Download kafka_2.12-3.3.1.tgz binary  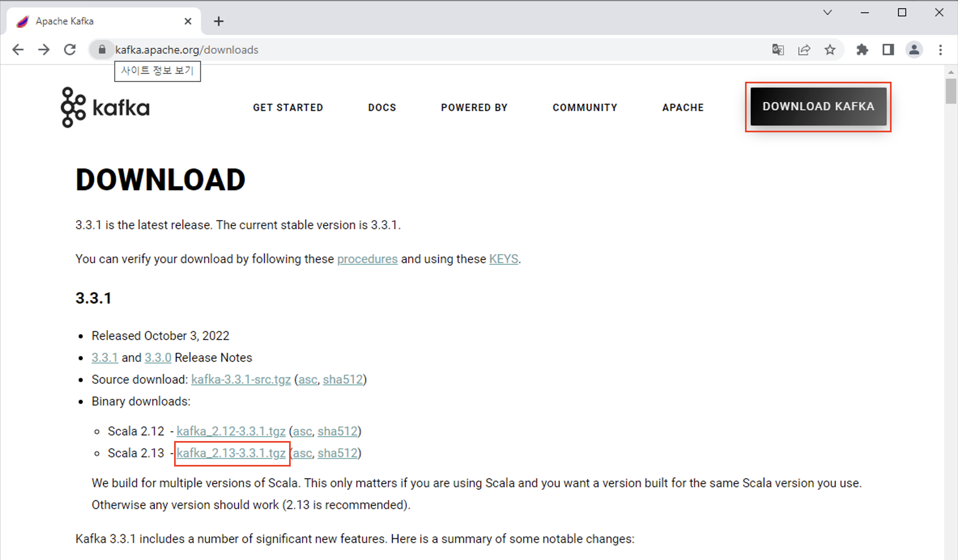click(x=231, y=431)
